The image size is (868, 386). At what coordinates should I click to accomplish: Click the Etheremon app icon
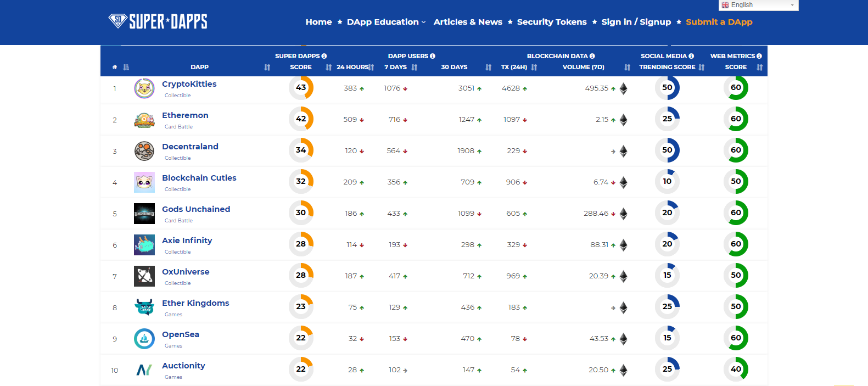click(x=144, y=120)
